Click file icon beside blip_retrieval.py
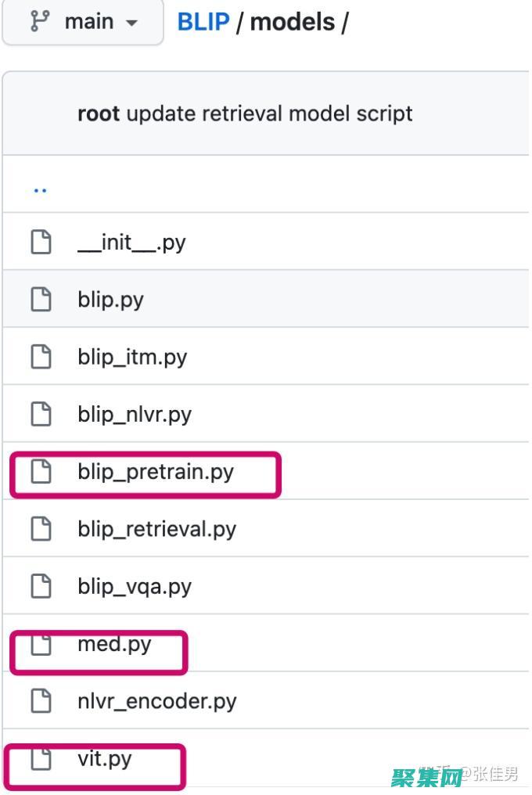The width and height of the screenshot is (532, 795). tap(41, 529)
